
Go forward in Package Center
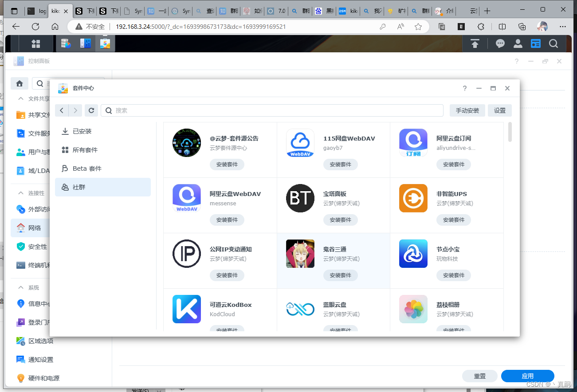click(75, 110)
